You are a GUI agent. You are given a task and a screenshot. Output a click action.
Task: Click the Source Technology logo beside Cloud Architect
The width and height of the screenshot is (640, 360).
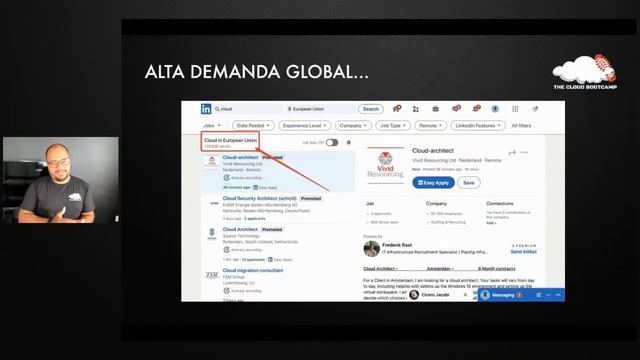tap(212, 234)
